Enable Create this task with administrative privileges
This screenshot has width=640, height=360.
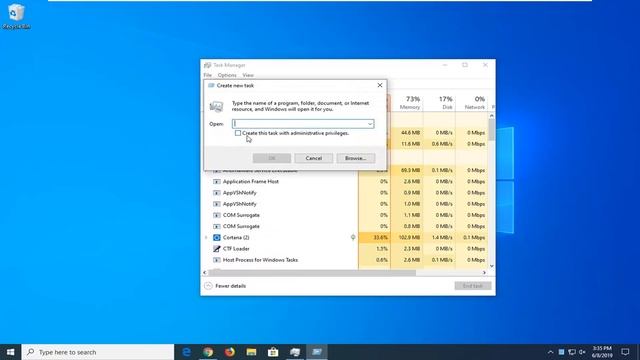pos(238,133)
